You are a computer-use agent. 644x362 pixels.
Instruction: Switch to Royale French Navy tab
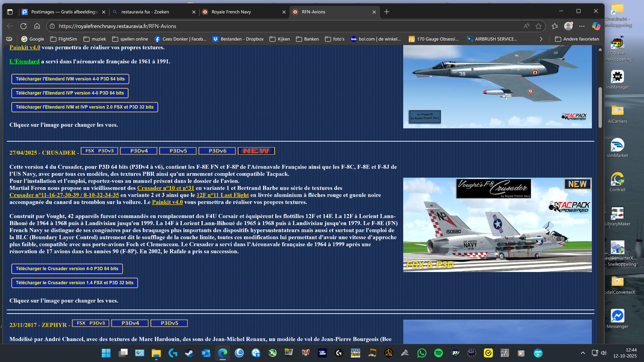244,12
